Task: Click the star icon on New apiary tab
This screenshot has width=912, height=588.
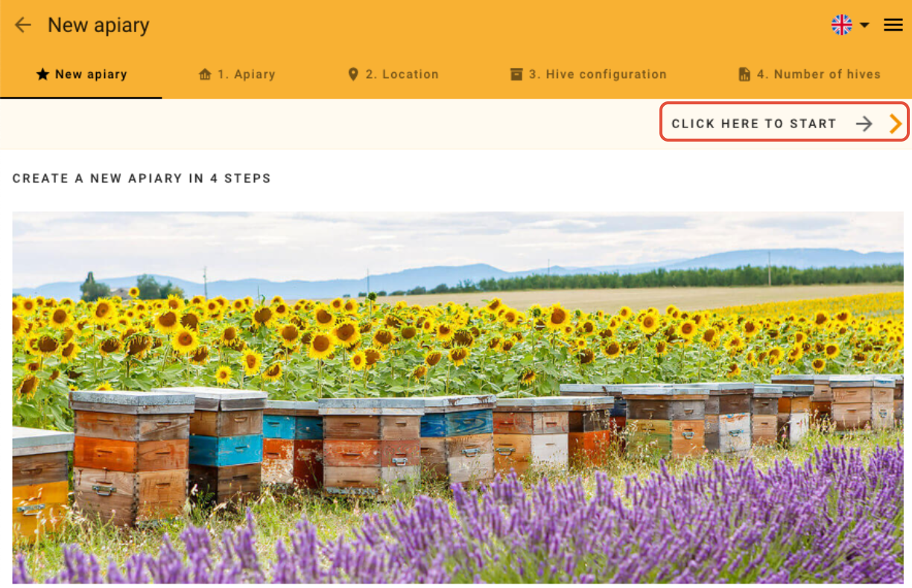Action: [42, 74]
